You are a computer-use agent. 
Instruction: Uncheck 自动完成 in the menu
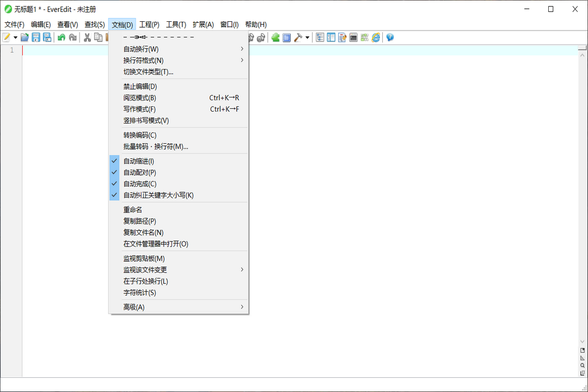[139, 183]
